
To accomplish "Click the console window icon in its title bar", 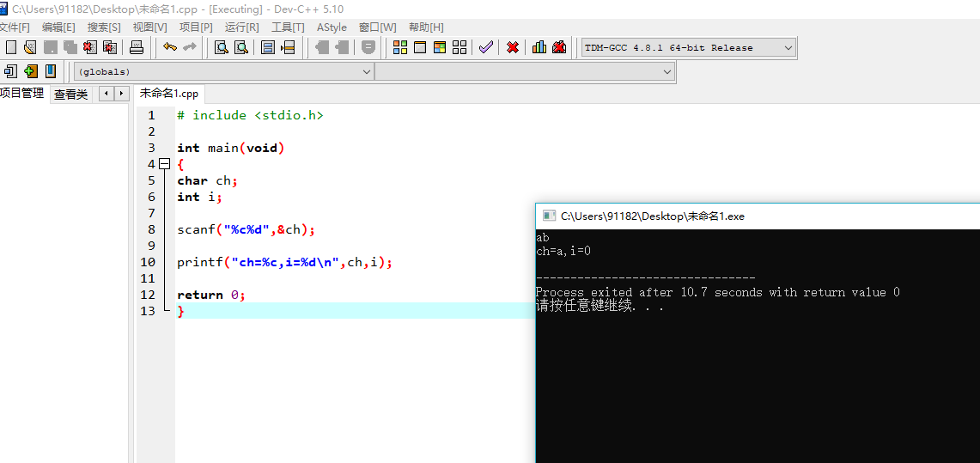I will click(550, 216).
